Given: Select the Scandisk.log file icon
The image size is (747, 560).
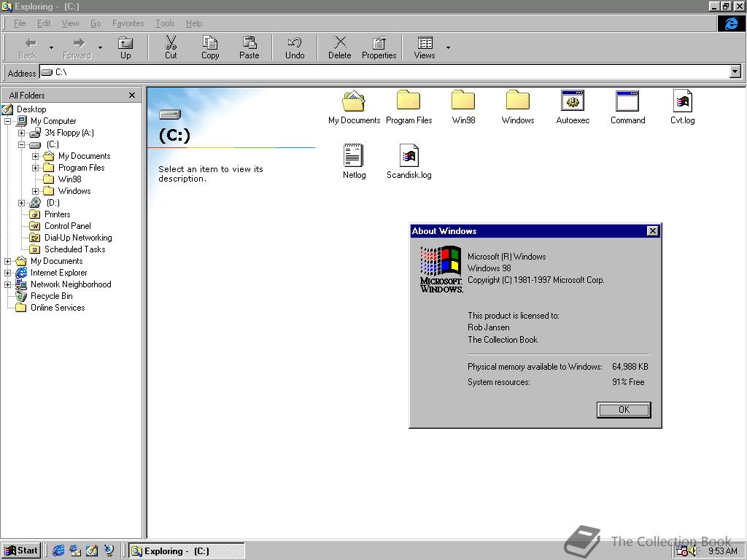Looking at the screenshot, I should click(x=409, y=155).
